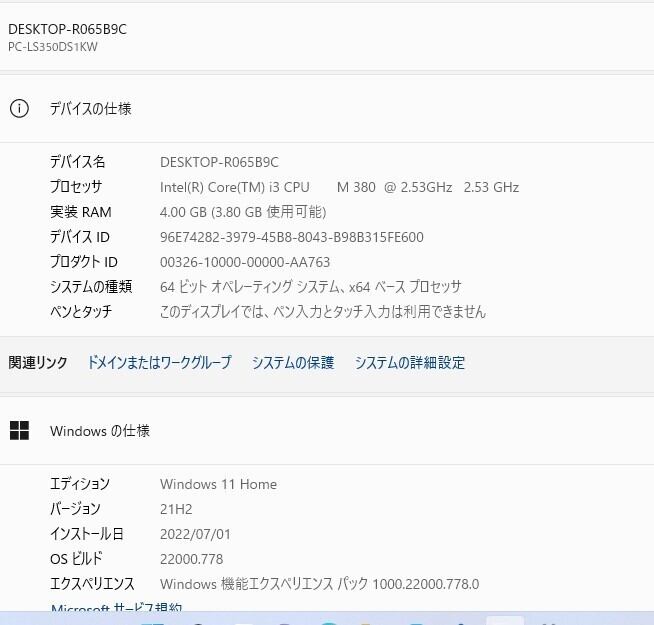Open the Microsoft サービス規約 link
The image size is (654, 625).
coord(116,607)
